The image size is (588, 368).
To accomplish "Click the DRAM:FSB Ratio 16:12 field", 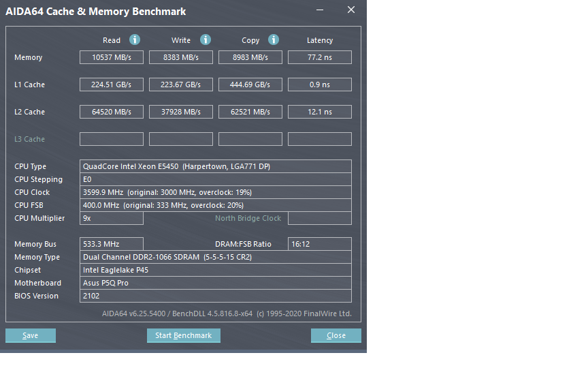I will 319,244.
